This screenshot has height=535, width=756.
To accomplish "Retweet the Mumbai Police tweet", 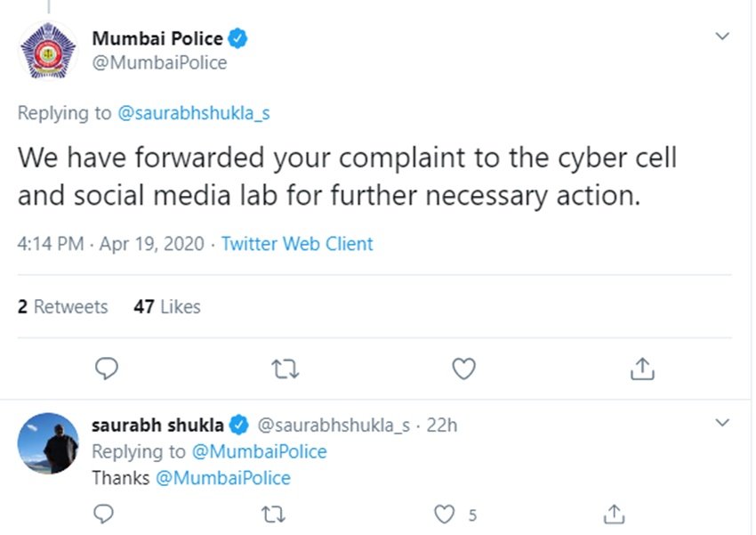I will (x=285, y=369).
